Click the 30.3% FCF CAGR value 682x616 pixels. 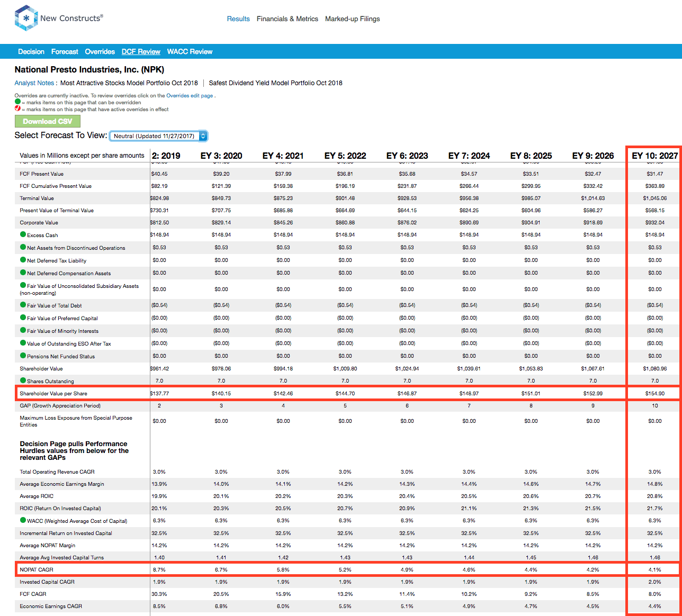[x=159, y=594]
